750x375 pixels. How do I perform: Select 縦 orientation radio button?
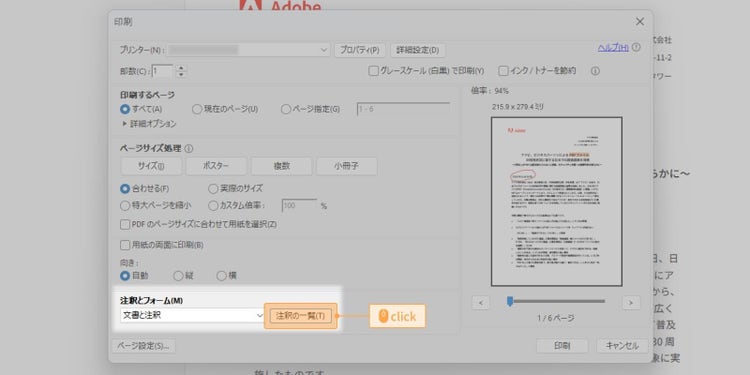[178, 276]
